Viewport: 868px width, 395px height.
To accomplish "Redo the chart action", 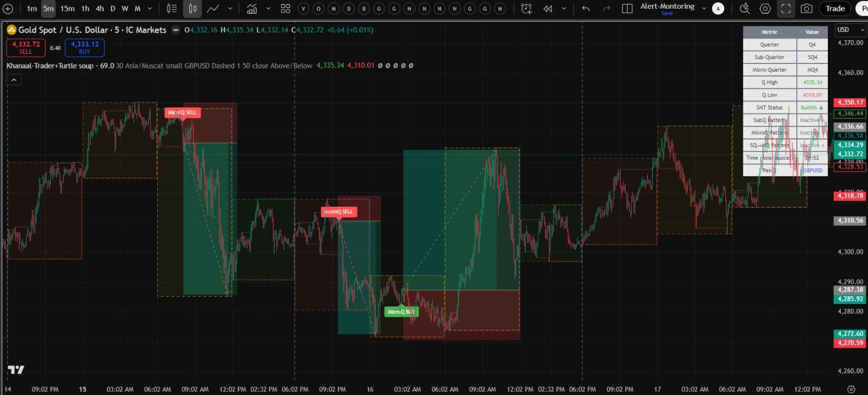I will pos(607,9).
